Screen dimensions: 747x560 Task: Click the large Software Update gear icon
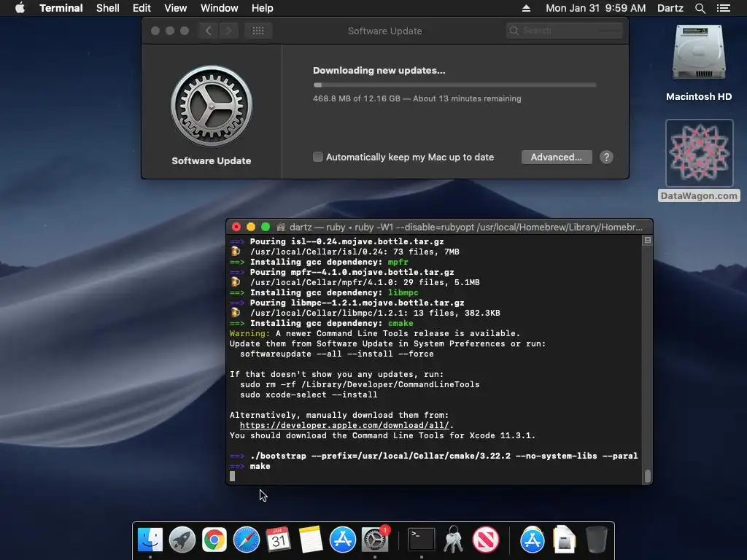click(x=212, y=106)
